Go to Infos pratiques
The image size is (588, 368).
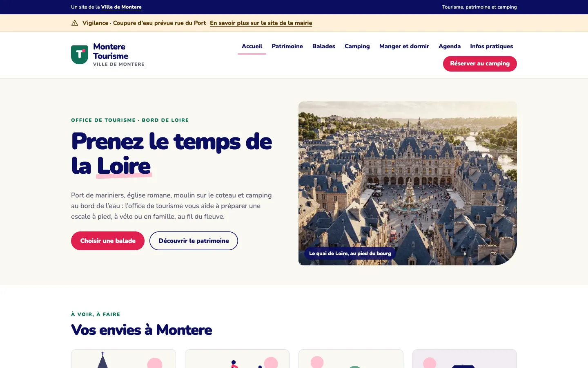[492, 46]
